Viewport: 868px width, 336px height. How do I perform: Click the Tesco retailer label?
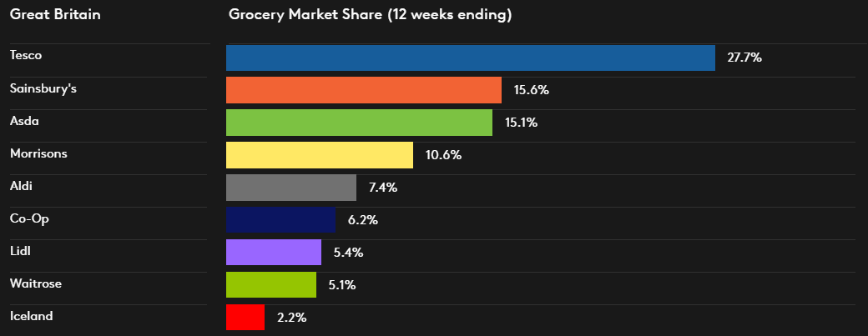coord(26,55)
